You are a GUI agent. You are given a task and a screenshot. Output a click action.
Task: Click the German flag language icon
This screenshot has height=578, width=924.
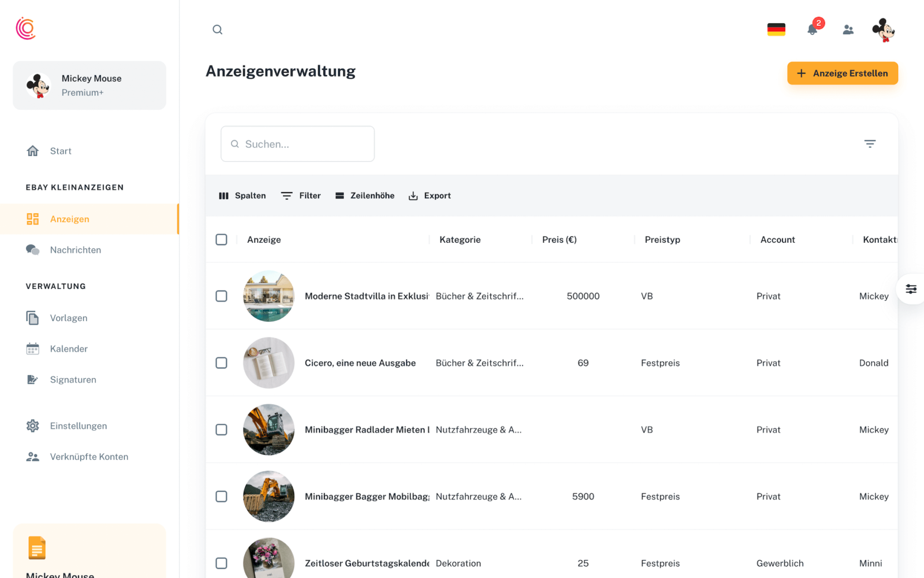[776, 28]
